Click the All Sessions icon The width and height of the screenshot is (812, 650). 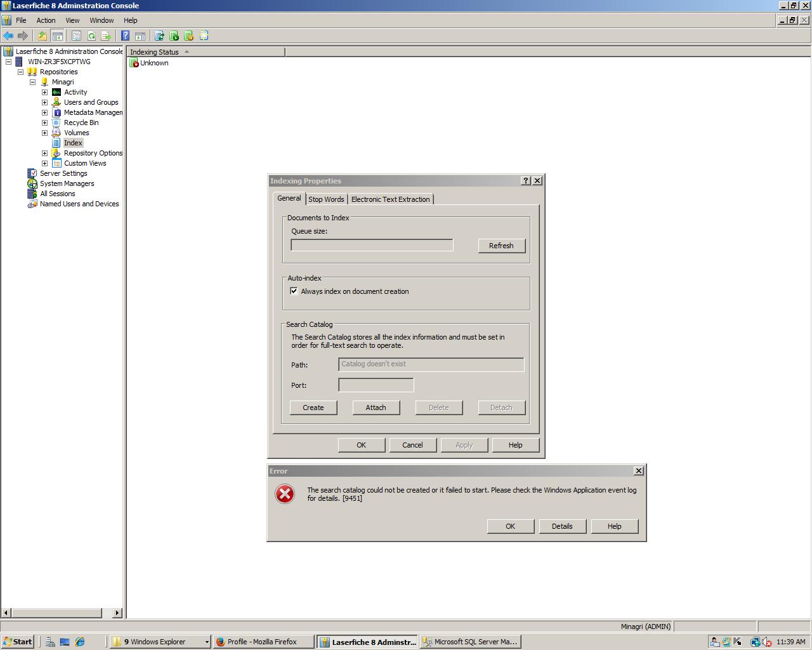click(32, 194)
